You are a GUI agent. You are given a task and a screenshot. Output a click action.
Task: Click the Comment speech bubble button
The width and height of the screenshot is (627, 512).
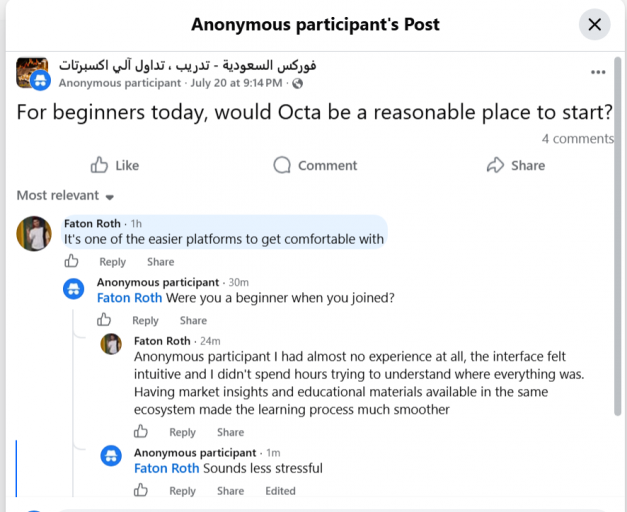315,165
